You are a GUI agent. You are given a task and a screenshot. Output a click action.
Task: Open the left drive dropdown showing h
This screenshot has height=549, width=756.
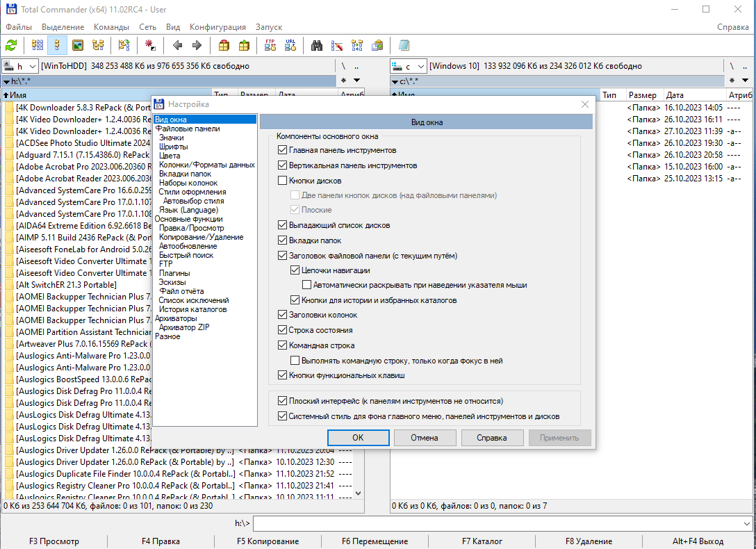click(x=20, y=66)
